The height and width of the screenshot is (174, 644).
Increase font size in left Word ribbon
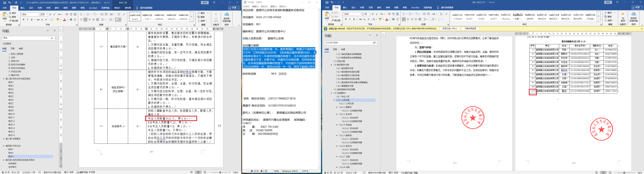pos(50,14)
